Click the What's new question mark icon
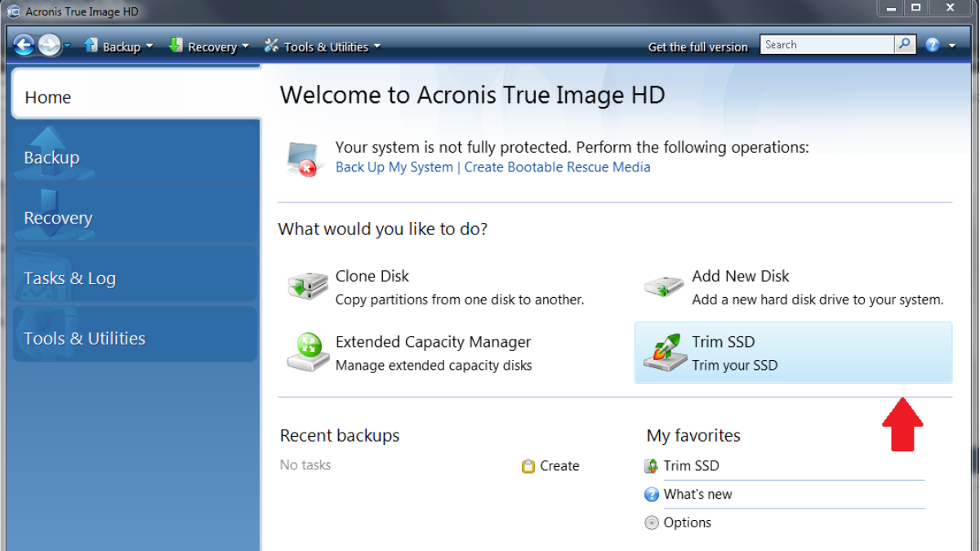The image size is (980, 551). 651,495
